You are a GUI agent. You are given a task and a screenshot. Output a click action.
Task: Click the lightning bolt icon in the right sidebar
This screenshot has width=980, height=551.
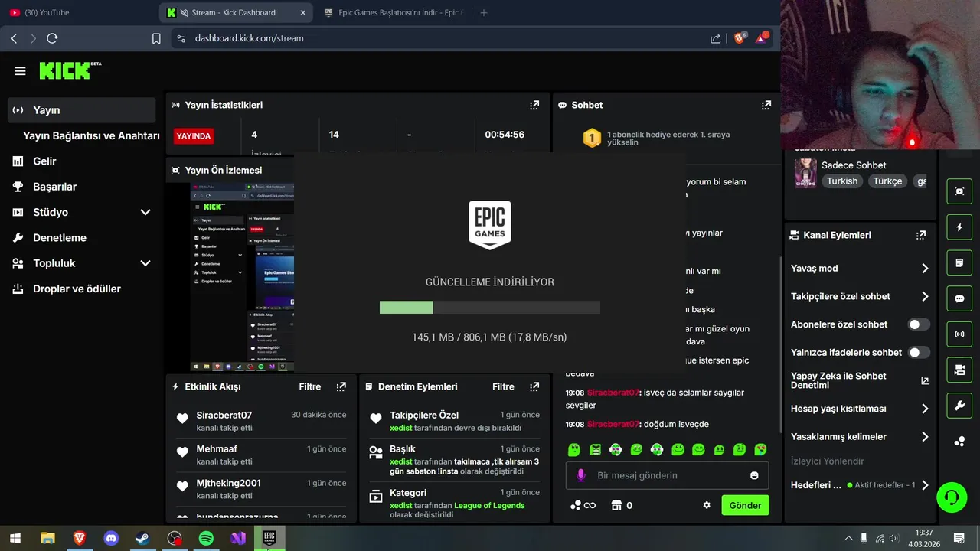959,227
